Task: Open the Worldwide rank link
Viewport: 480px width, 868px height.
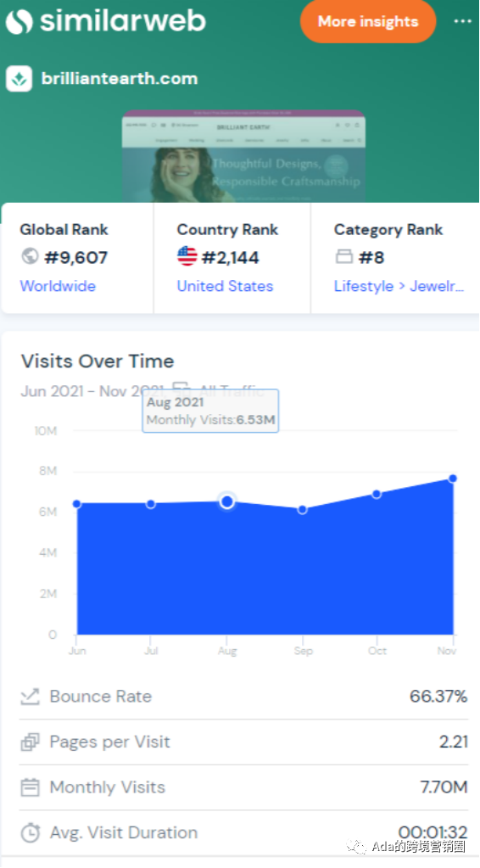Action: click(58, 286)
